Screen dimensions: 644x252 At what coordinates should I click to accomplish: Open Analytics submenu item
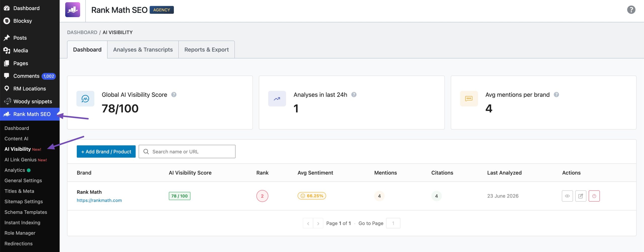(17, 170)
